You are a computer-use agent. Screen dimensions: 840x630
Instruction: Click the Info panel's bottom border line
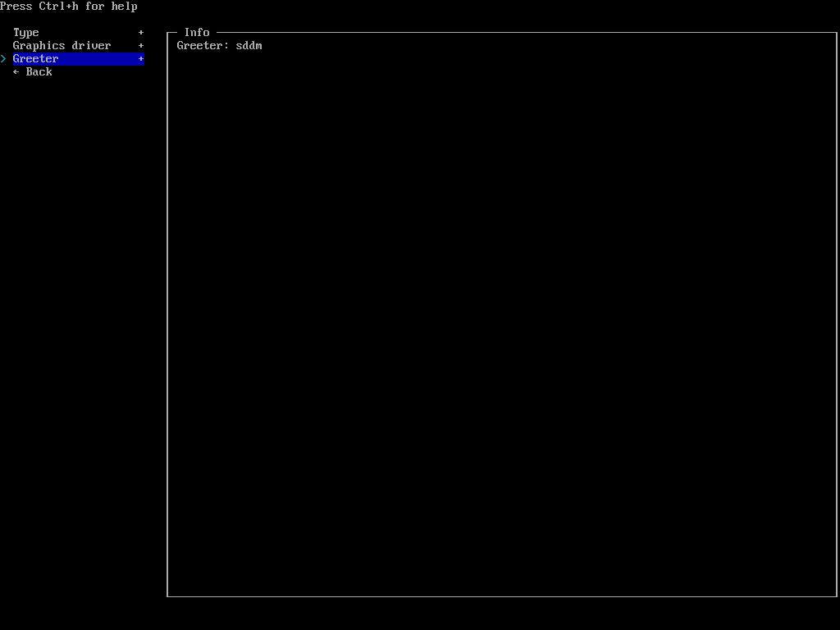pos(501,596)
